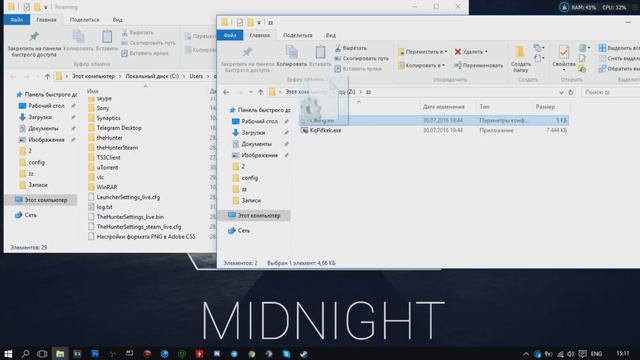Refresh the zz window address bar
The height and width of the screenshot is (360, 640).
571,92
